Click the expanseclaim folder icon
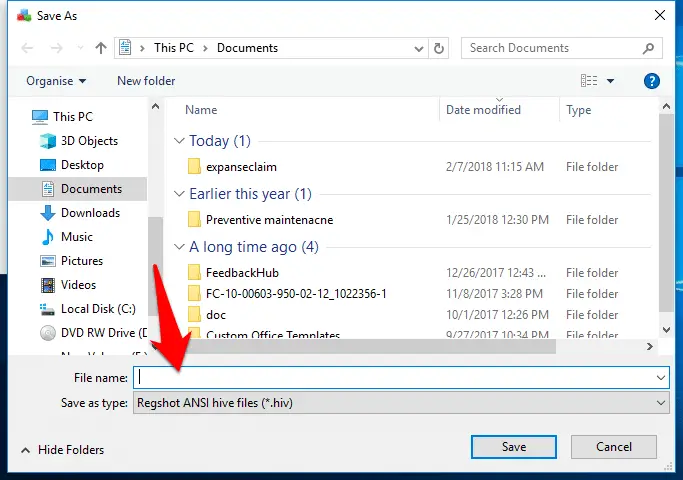 194,166
